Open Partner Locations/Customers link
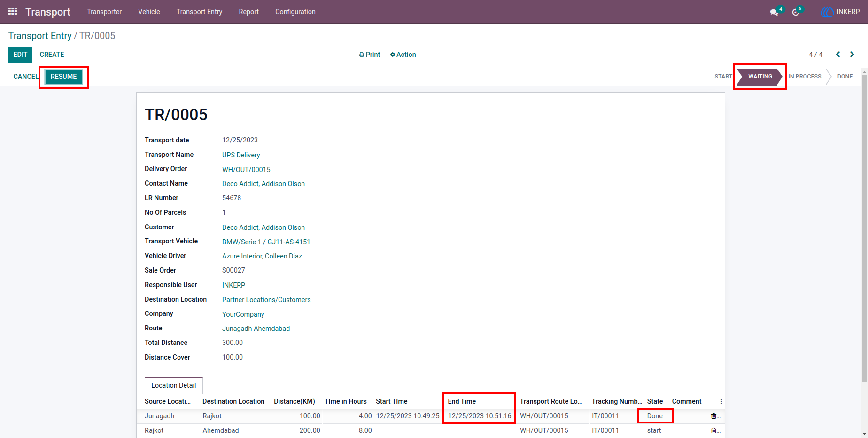Viewport: 868px width, 438px height. 266,300
